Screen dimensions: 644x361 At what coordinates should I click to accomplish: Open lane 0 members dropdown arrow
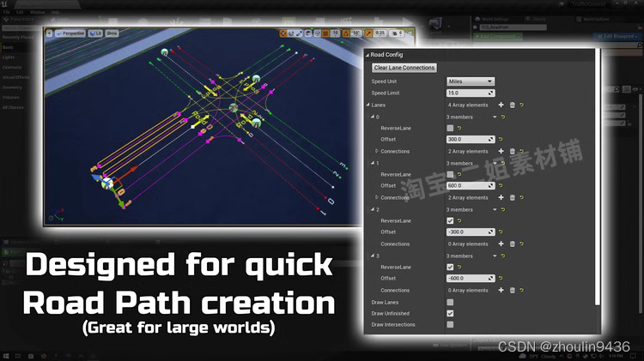pyautogui.click(x=495, y=117)
